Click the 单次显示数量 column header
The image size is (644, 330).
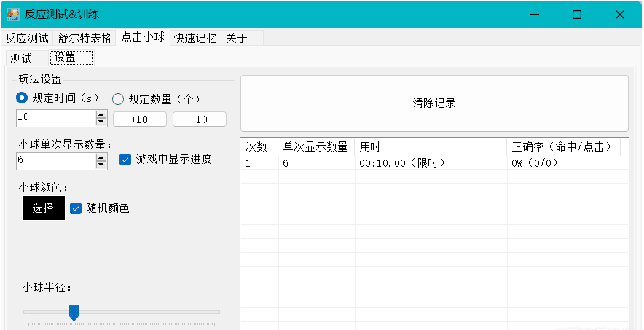pos(316,147)
